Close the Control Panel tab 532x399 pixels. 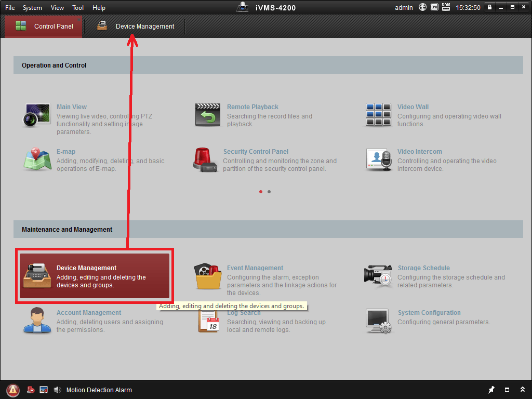point(79,19)
